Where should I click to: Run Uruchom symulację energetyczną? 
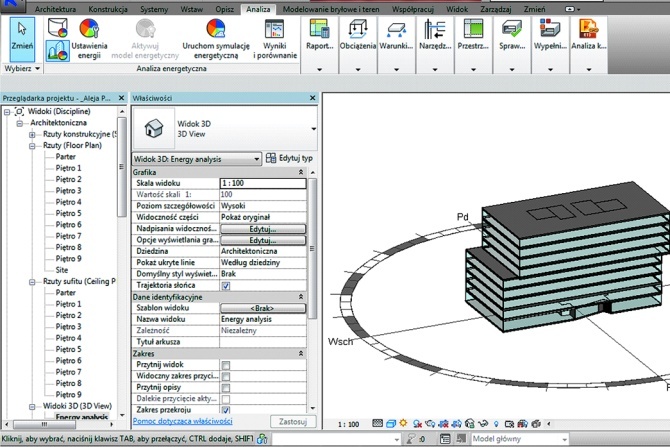(x=216, y=29)
